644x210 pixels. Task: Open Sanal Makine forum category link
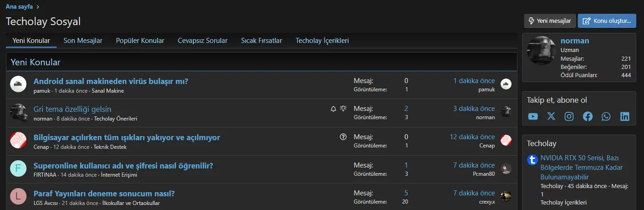[108, 91]
